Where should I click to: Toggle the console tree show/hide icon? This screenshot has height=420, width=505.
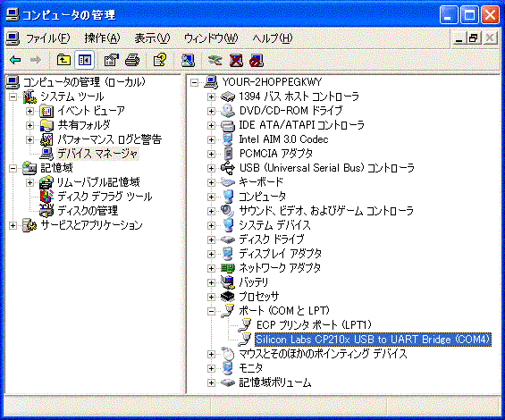(85, 60)
